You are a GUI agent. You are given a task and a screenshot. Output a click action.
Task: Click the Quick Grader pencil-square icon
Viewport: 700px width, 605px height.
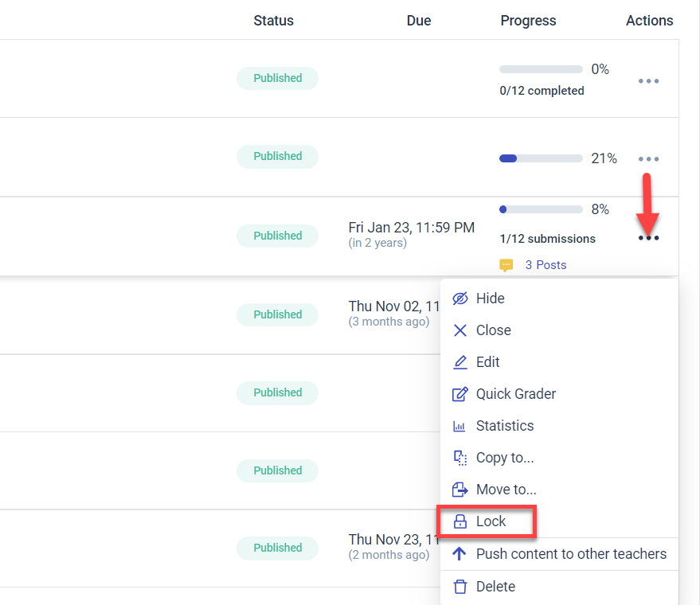[459, 394]
